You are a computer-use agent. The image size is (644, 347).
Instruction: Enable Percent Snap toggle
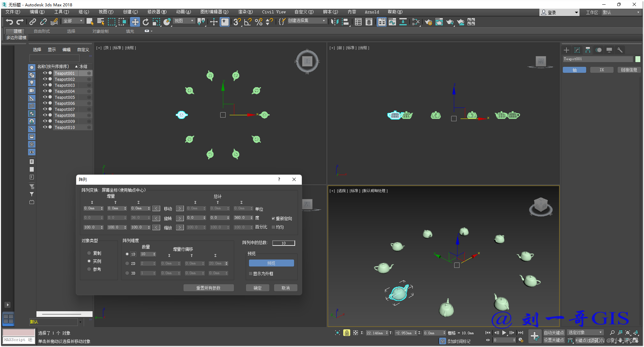coord(258,22)
